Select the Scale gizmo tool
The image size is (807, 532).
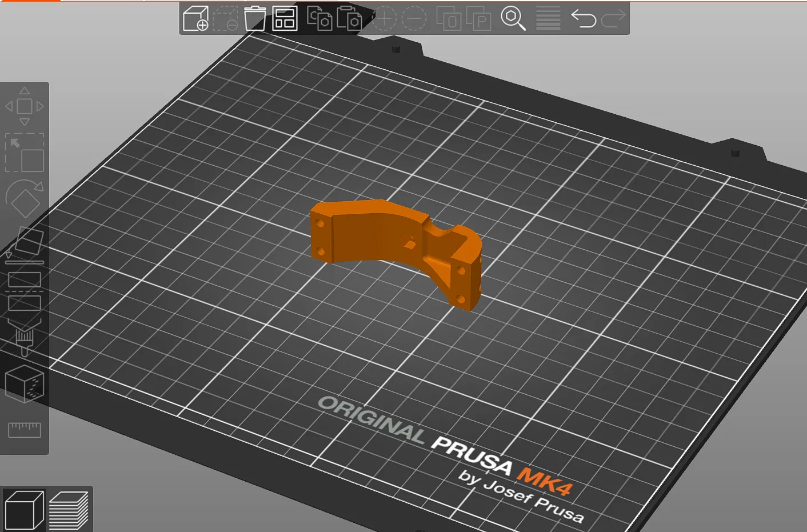tap(25, 153)
